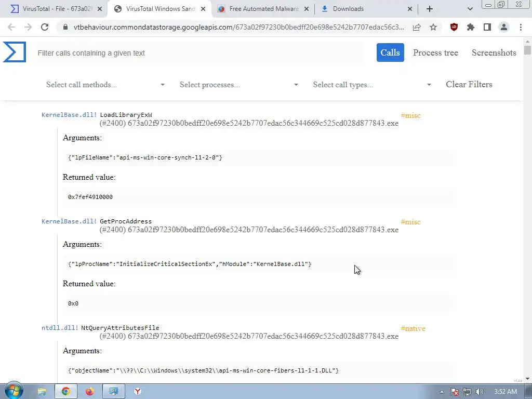Click the scrollbar up arrow
Screen dimensions: 532x399
coord(527,42)
